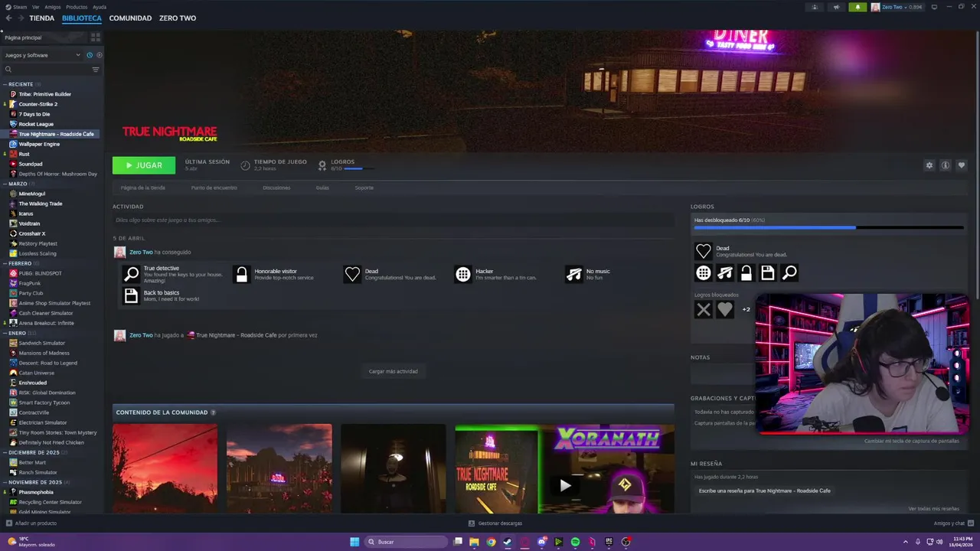The width and height of the screenshot is (980, 551).
Task: Open Windows Start button
Action: pos(354,542)
